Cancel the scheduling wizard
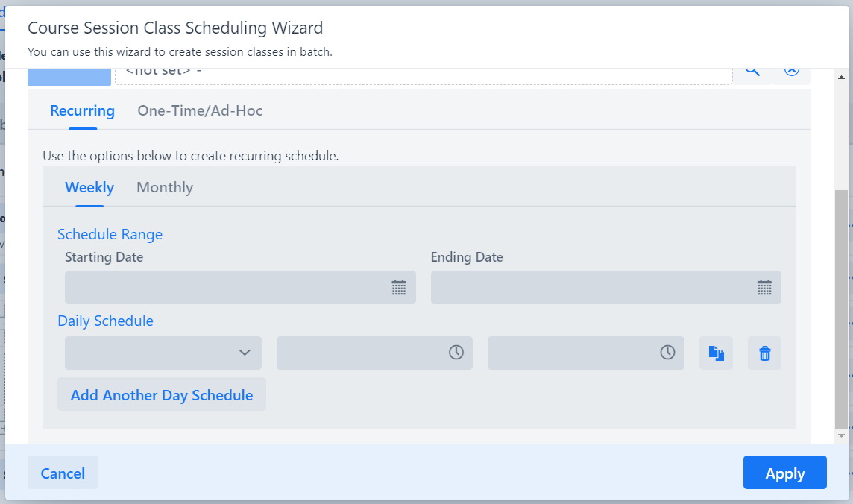The image size is (853, 504). (63, 473)
